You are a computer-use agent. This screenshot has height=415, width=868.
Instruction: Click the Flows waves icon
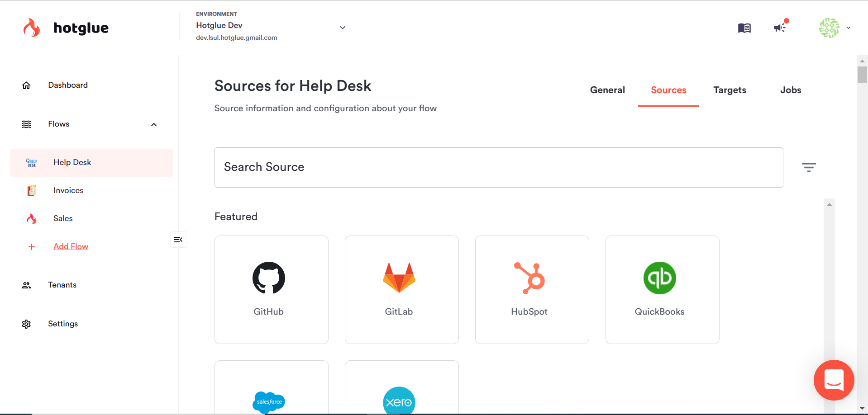pyautogui.click(x=26, y=124)
